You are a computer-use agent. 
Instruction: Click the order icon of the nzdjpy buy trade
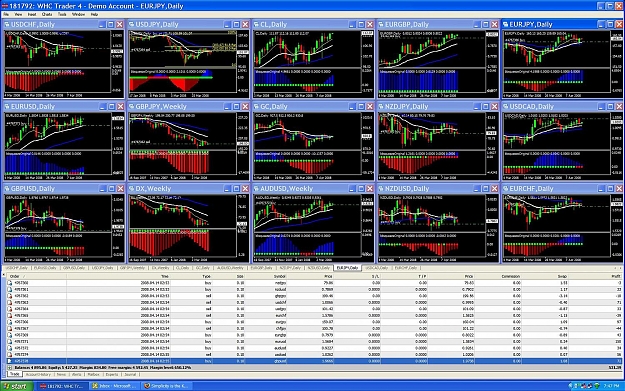[10, 283]
